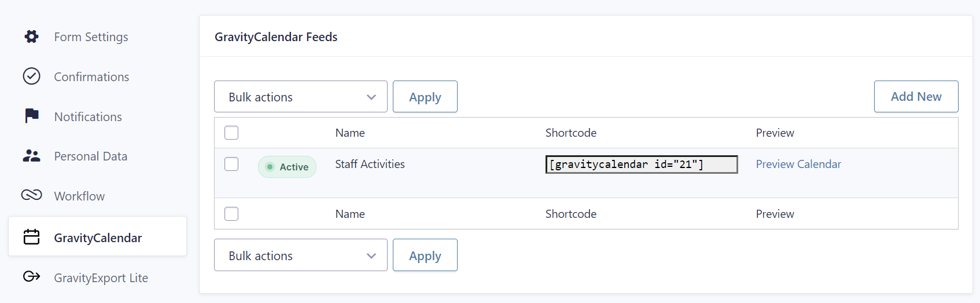Click the gravitycalendar shortcode field

[641, 165]
